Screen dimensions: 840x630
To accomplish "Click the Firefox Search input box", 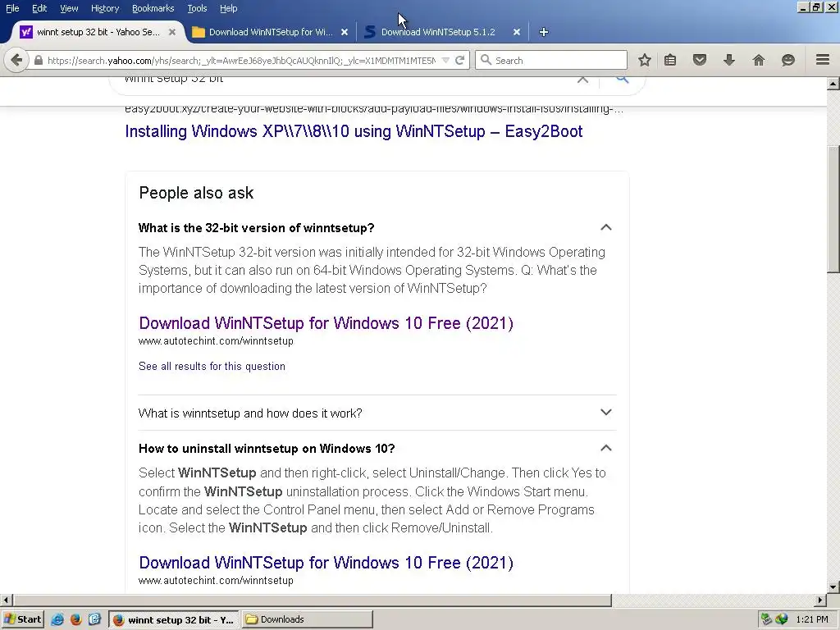I will point(550,60).
